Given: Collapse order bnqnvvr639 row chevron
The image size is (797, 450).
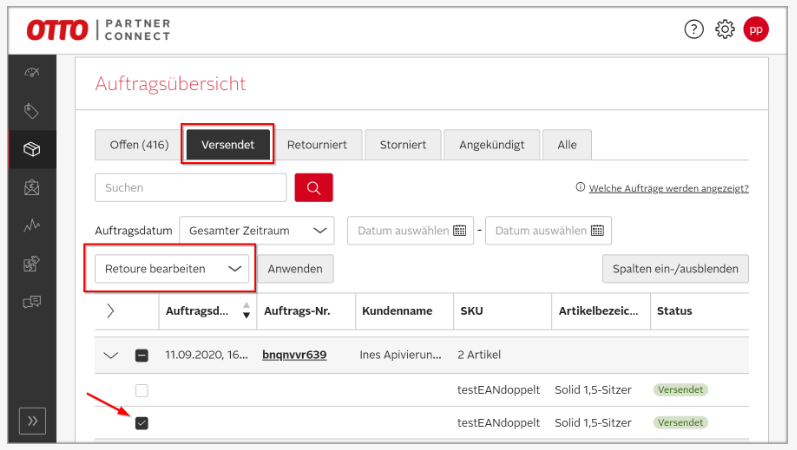Looking at the screenshot, I should 110,355.
